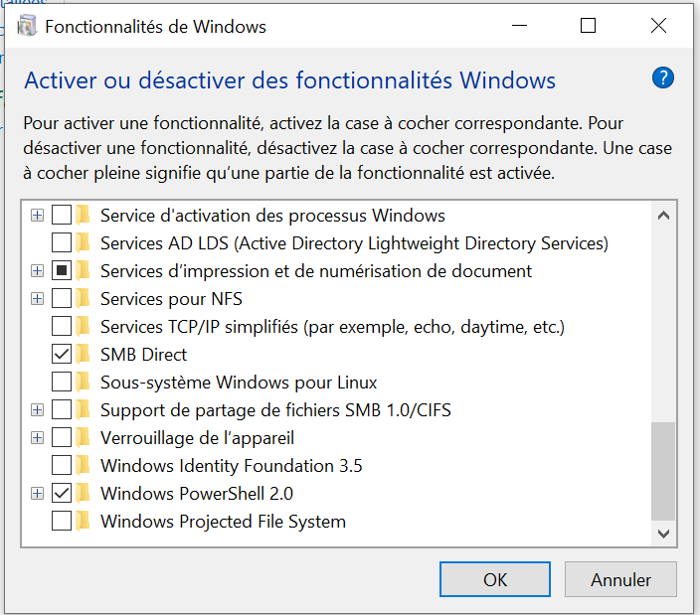Screen dimensions: 700x615
Task: Enable Sous-système Windows pour Linux checkbox
Action: [x=62, y=383]
